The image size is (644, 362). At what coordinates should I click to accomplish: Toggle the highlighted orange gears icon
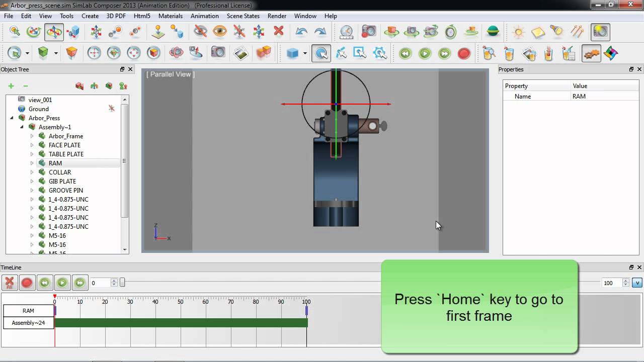[x=591, y=53]
